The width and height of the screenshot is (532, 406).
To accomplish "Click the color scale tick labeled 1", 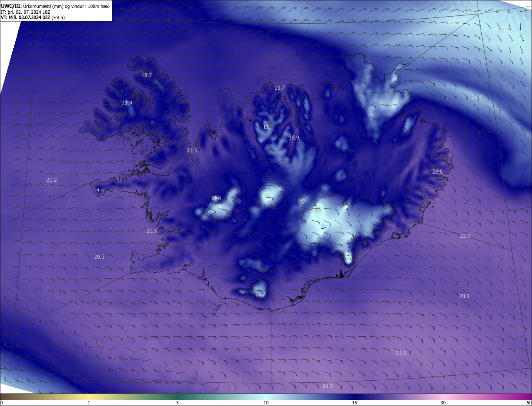I will click(89, 403).
